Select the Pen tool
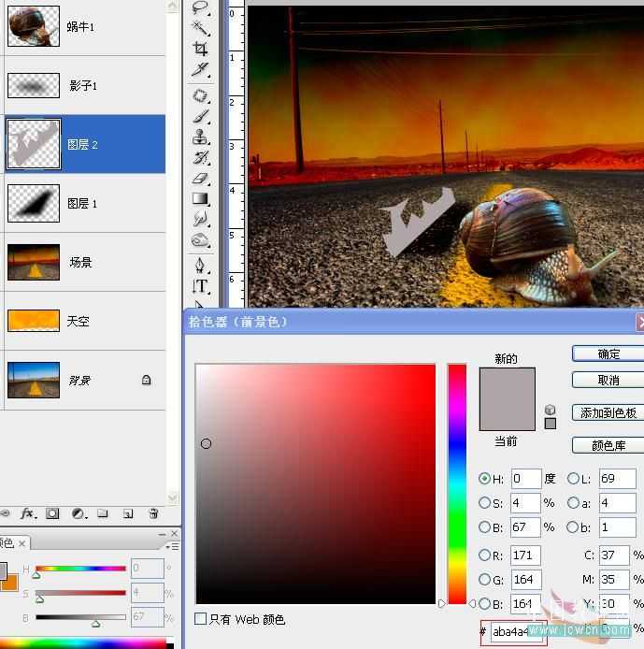The width and height of the screenshot is (644, 649). pyautogui.click(x=201, y=266)
